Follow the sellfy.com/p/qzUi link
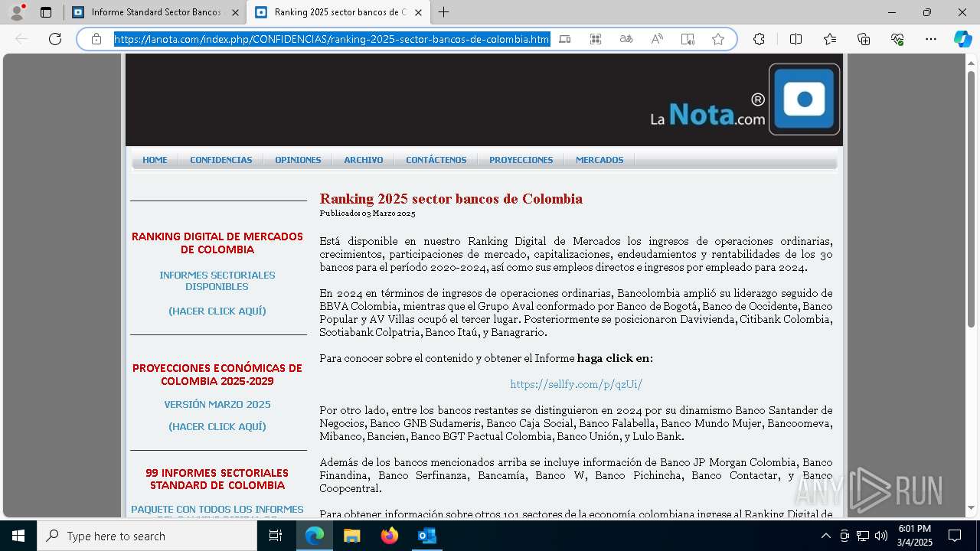This screenshot has width=980, height=551. (x=577, y=384)
